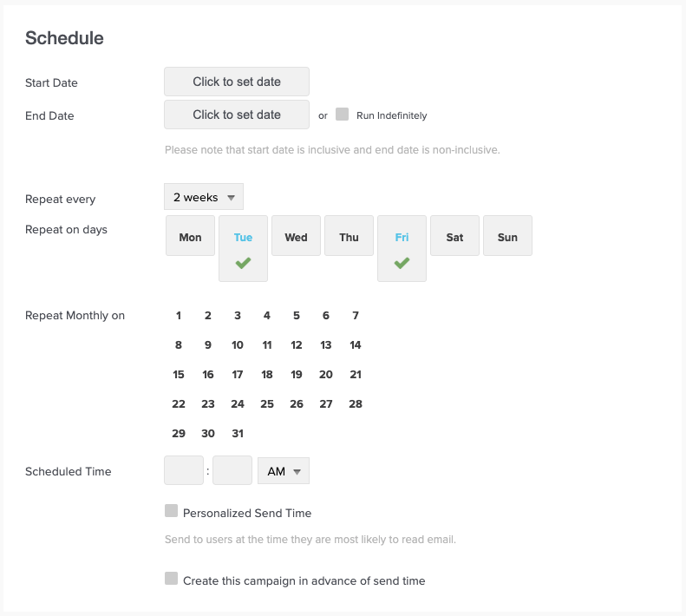The width and height of the screenshot is (686, 616).
Task: Pick day 15 in monthly calendar
Action: click(x=179, y=375)
